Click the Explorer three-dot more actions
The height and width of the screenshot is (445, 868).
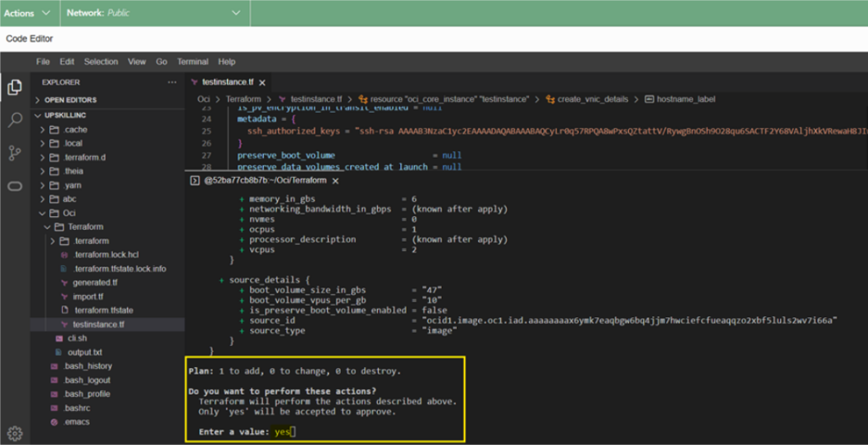pos(172,82)
